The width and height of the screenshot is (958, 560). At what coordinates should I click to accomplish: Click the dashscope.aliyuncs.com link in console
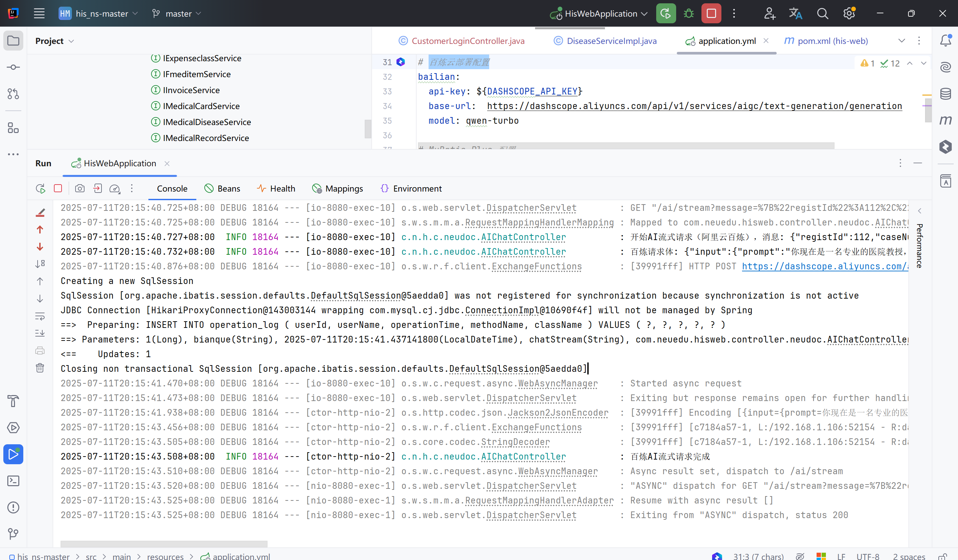[x=824, y=266]
